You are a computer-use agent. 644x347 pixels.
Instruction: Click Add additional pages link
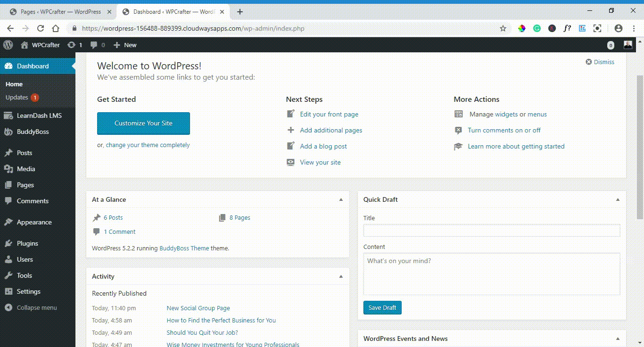point(331,130)
